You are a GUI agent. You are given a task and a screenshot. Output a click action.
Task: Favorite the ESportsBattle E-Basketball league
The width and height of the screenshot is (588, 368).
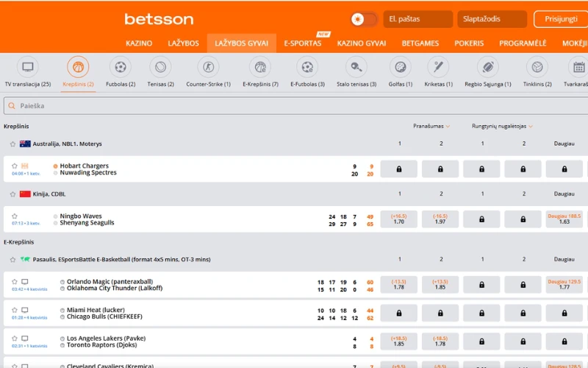12,260
